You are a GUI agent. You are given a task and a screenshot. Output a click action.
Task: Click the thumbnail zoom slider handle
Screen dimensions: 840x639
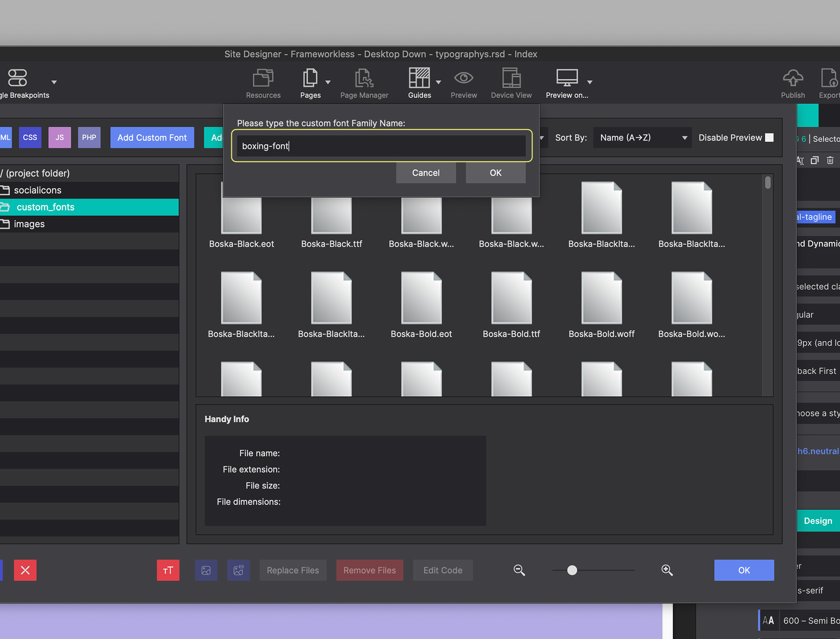pos(572,570)
